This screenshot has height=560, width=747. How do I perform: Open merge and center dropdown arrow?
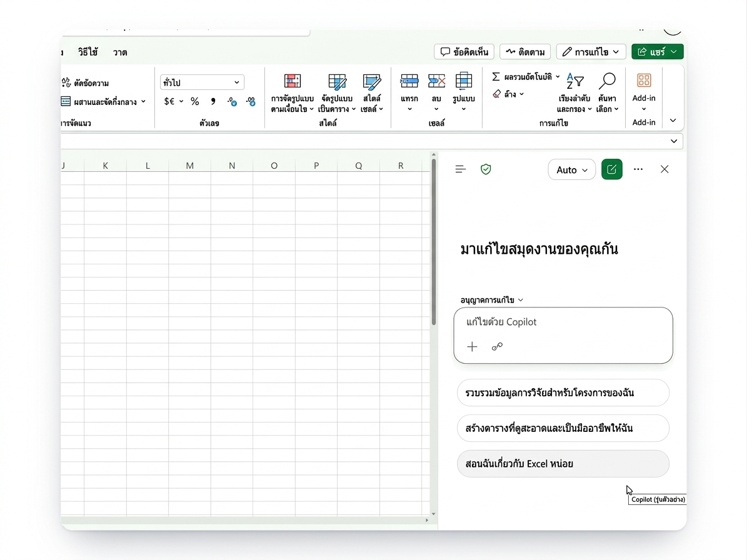click(143, 101)
